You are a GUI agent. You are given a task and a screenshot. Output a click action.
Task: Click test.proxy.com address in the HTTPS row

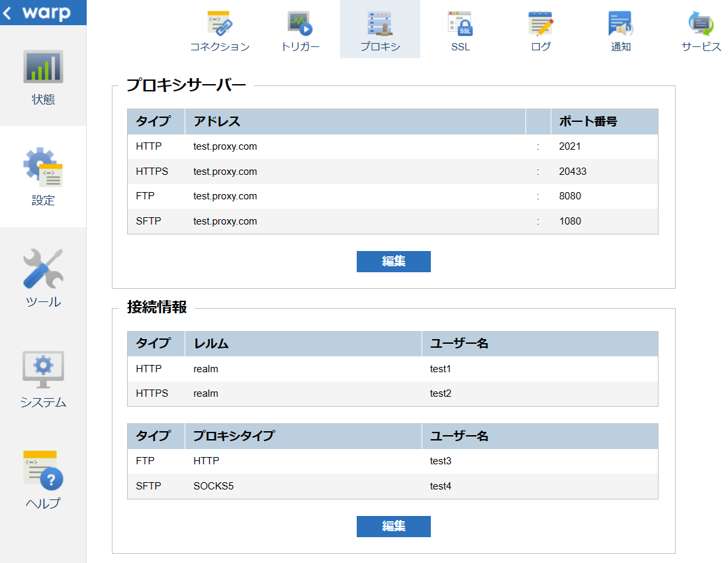(225, 172)
